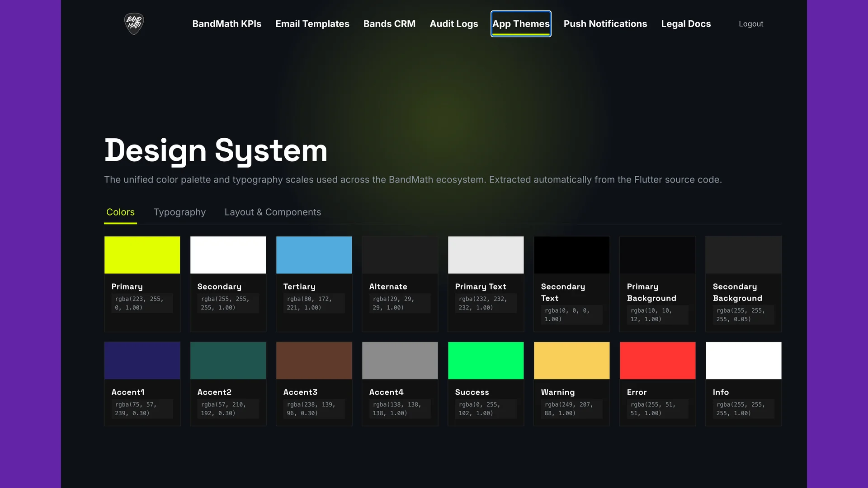Click the Secondary Text black swatch
Image resolution: width=868 pixels, height=488 pixels.
point(571,255)
